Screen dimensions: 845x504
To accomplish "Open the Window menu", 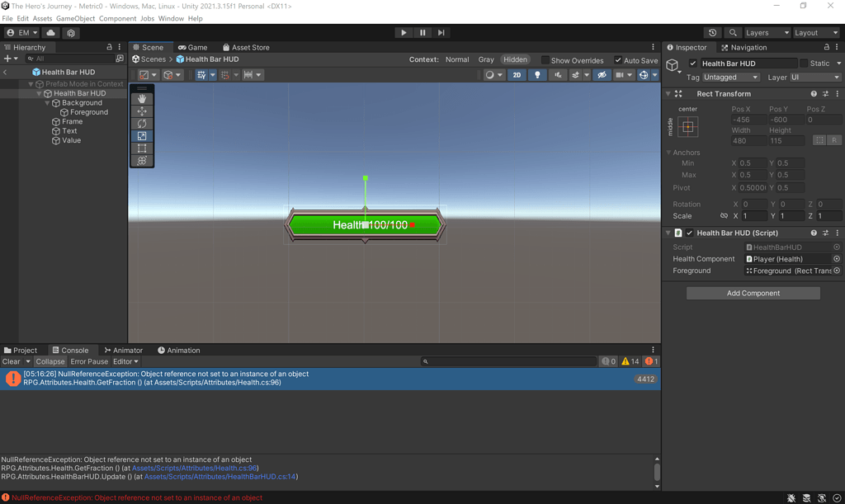I will click(x=171, y=17).
